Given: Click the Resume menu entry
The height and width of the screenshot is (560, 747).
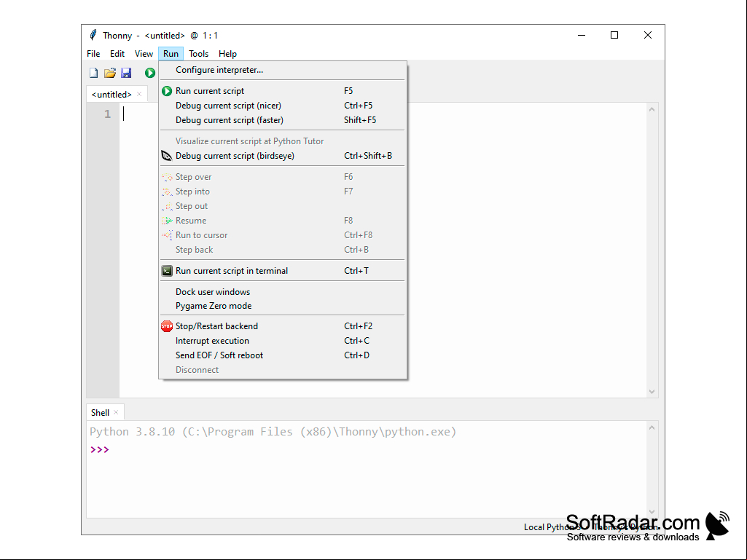Looking at the screenshot, I should click(283, 221).
